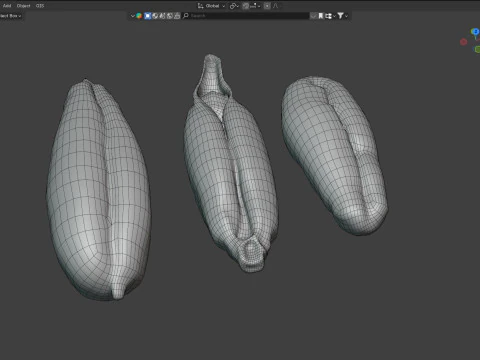Toggle snapping magnet icon
Viewport: 480px width, 360px height.
coord(246,6)
